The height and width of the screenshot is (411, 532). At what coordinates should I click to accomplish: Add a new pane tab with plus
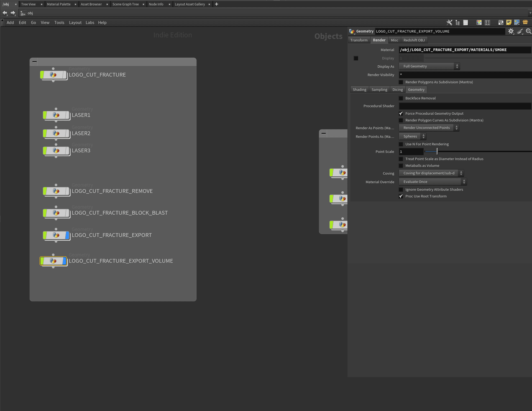216,4
